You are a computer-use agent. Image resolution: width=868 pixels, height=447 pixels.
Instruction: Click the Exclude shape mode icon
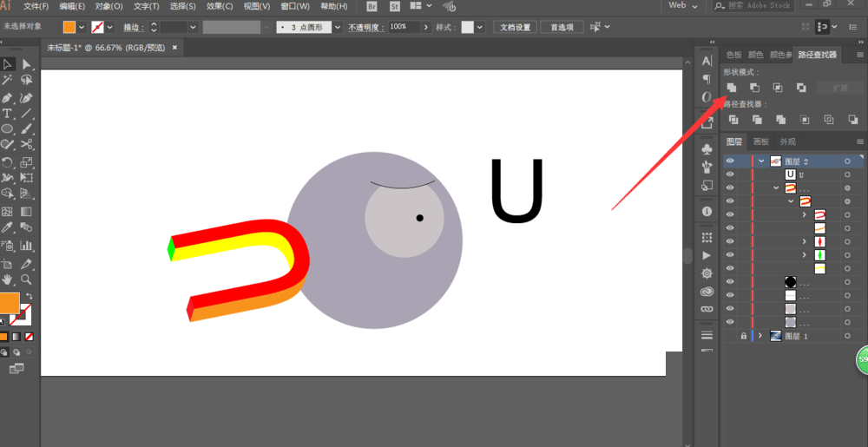tap(801, 88)
